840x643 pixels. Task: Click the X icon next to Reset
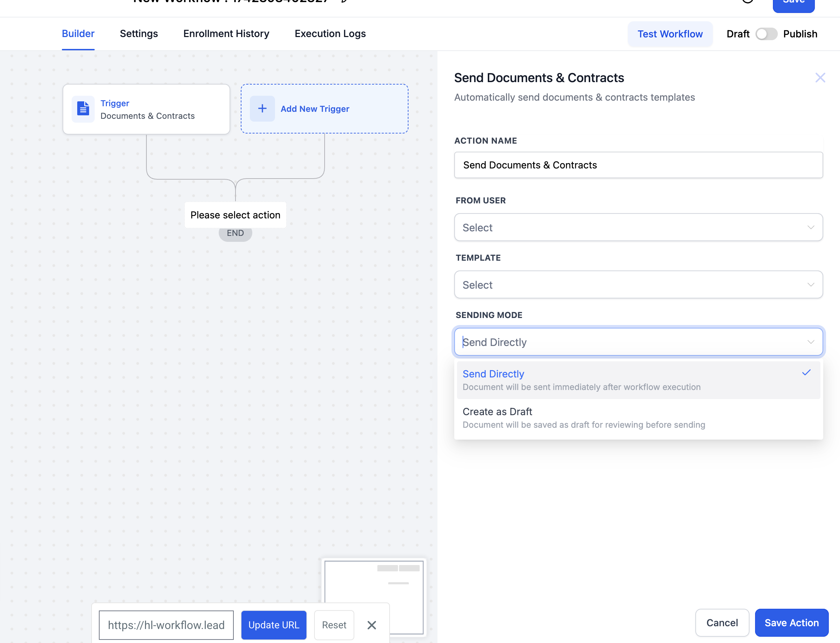coord(371,625)
